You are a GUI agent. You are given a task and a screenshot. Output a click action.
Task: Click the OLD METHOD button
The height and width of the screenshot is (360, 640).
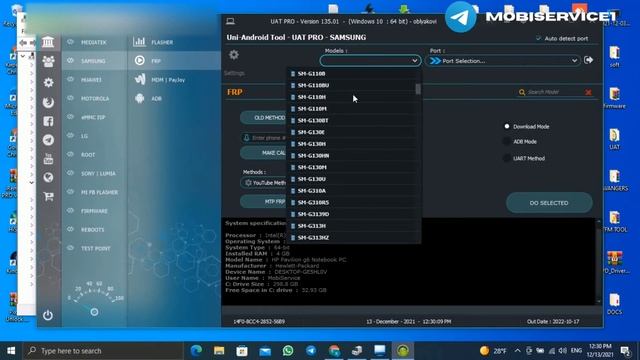(x=264, y=118)
